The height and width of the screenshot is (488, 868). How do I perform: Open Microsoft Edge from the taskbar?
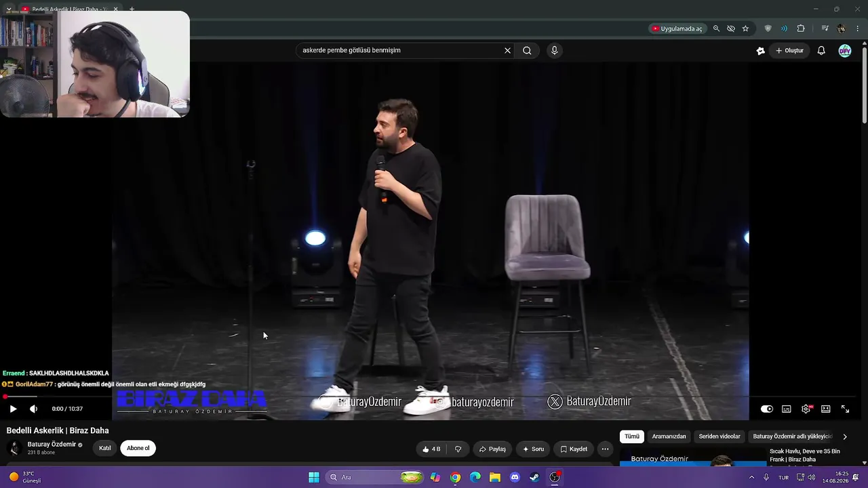pos(475,477)
